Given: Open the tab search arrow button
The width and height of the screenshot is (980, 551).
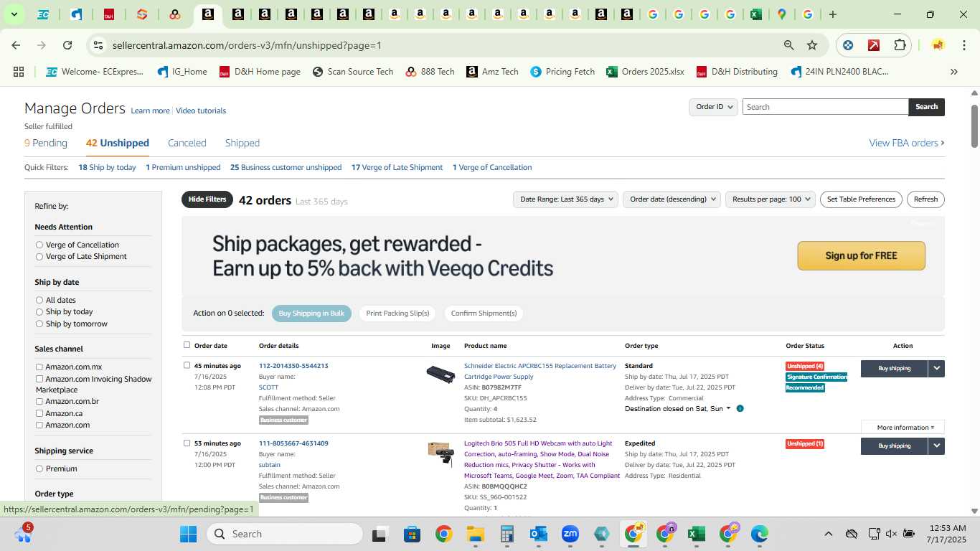Looking at the screenshot, I should [x=14, y=14].
